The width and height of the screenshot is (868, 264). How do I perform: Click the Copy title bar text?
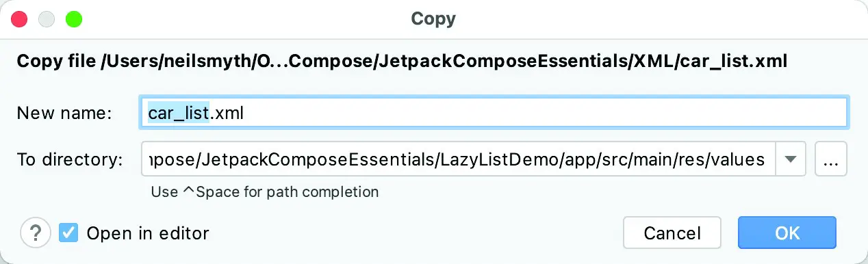[x=433, y=18]
